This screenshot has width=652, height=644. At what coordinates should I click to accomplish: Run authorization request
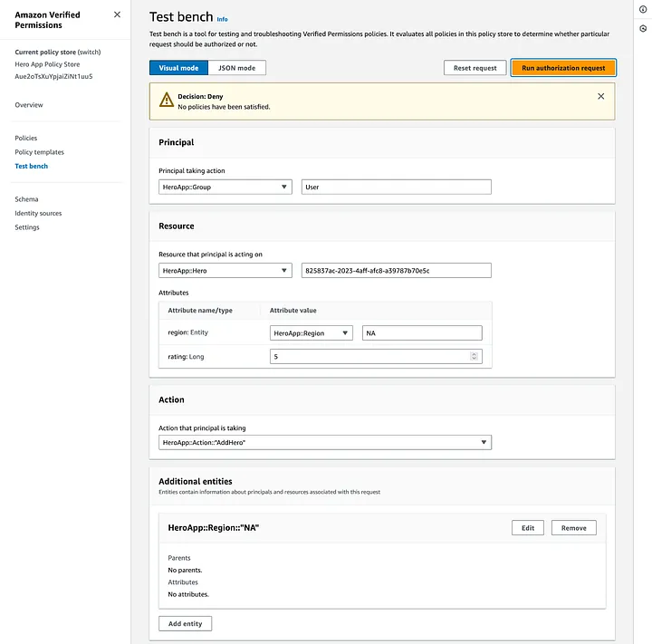point(563,68)
